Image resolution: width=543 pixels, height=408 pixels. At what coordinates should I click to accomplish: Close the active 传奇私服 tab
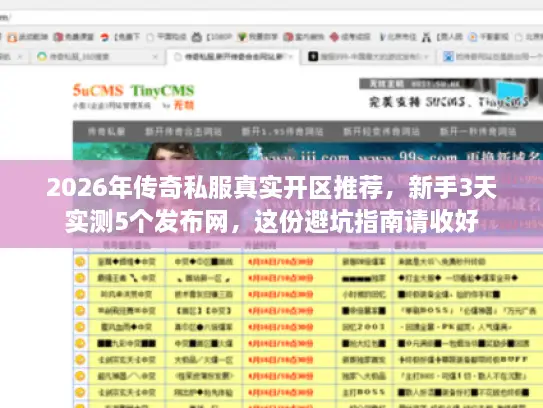tap(291, 56)
